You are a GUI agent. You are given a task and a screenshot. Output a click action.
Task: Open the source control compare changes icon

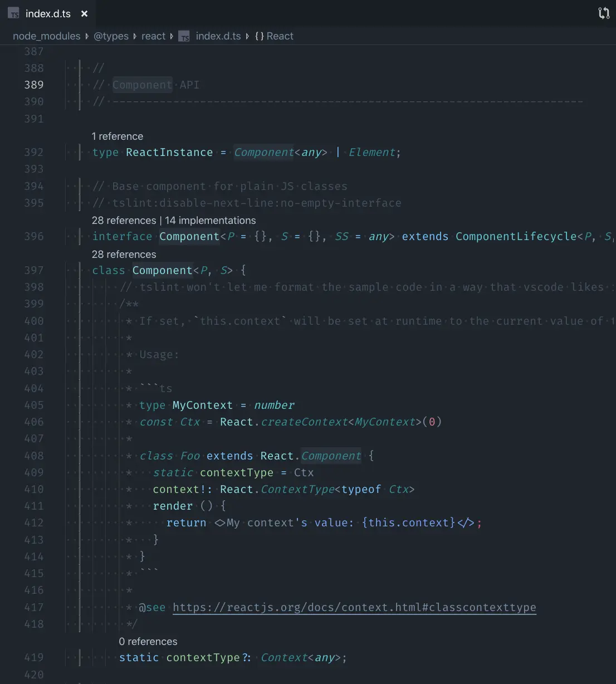[x=604, y=13]
